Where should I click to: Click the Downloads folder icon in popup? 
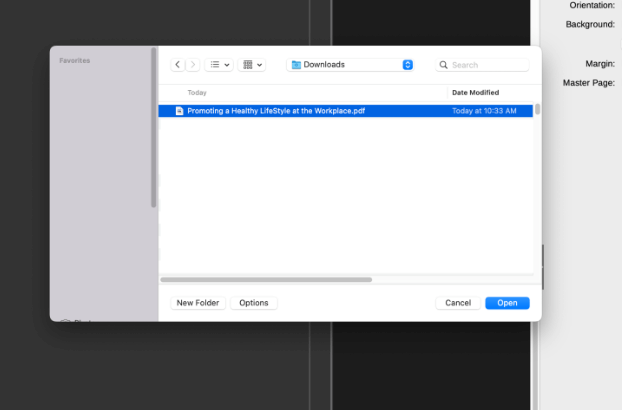point(296,65)
